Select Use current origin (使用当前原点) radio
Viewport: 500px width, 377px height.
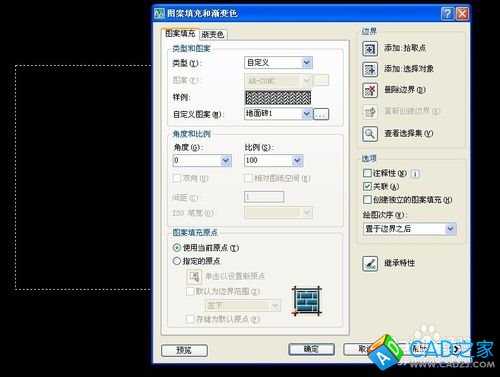coord(177,248)
